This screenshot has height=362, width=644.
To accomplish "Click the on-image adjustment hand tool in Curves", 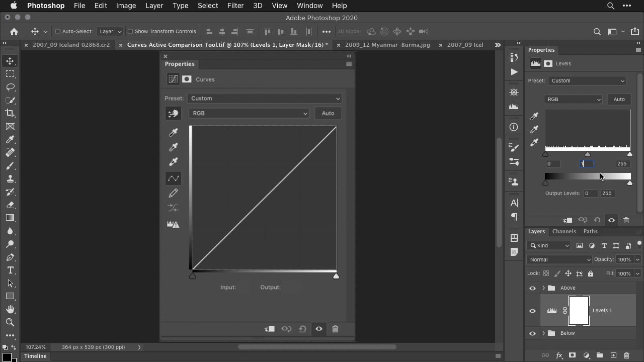I will click(x=173, y=113).
